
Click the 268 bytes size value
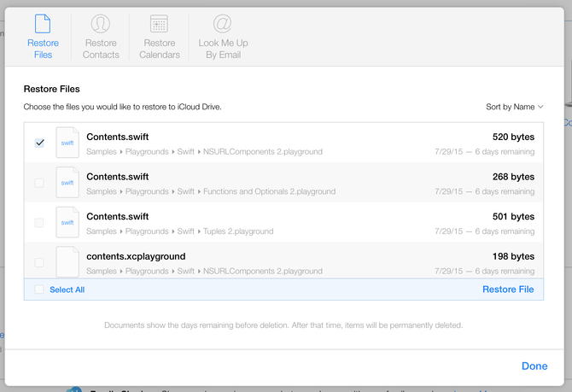tap(513, 177)
